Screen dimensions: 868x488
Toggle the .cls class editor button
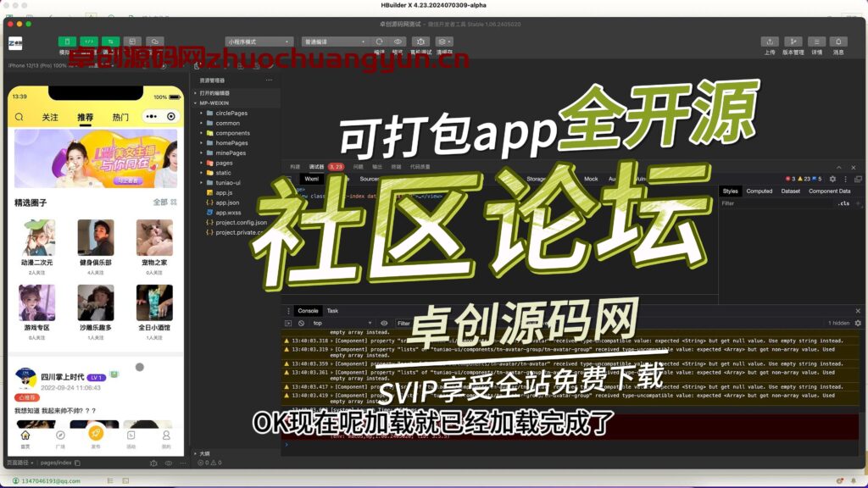click(x=843, y=203)
